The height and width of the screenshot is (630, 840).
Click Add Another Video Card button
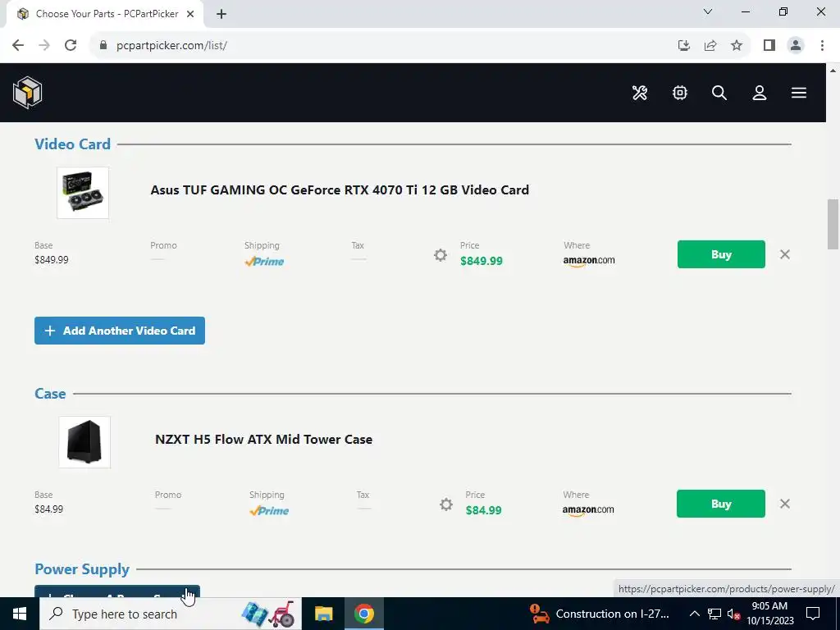click(x=120, y=331)
